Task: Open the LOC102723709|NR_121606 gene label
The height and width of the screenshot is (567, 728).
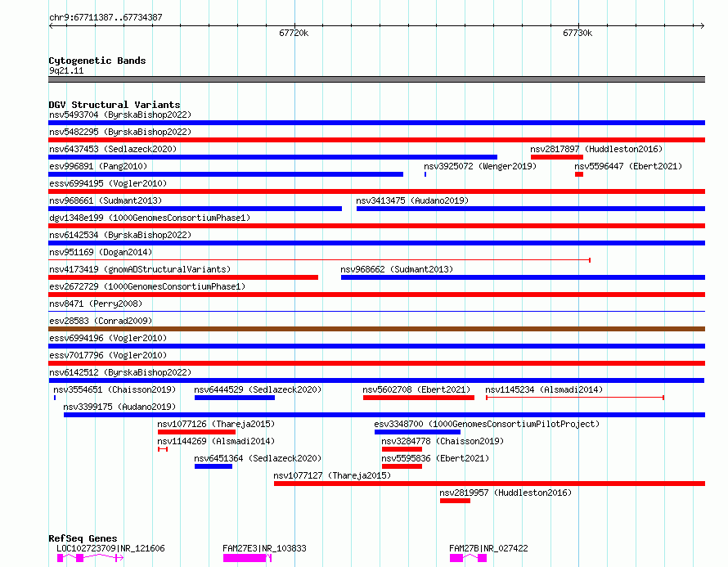Action: [110, 548]
